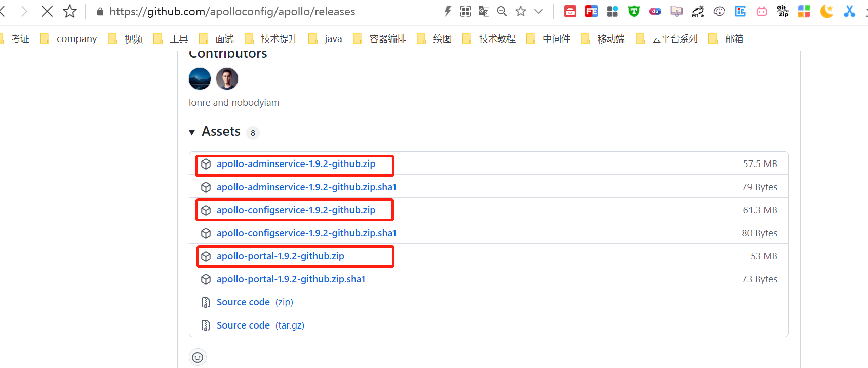Open the four-color squares extension icon

(804, 11)
